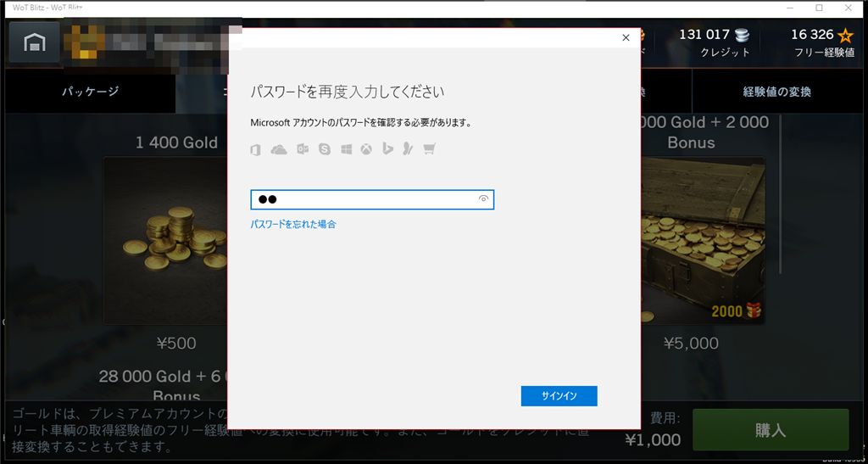
Task: Click the OneDrive cloud icon in the dialog
Action: coord(278,149)
